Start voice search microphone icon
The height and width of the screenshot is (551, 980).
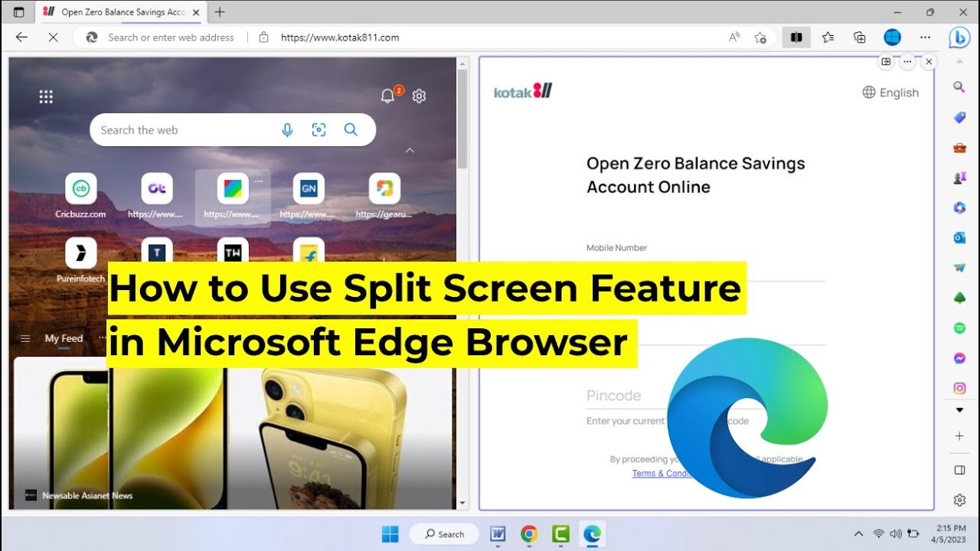click(287, 130)
